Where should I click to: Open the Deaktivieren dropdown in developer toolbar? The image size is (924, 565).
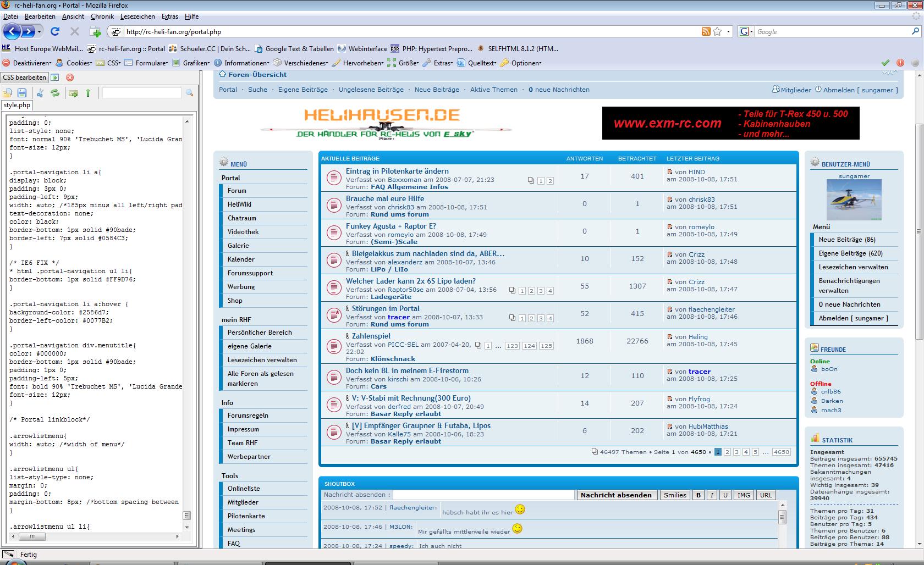click(28, 63)
